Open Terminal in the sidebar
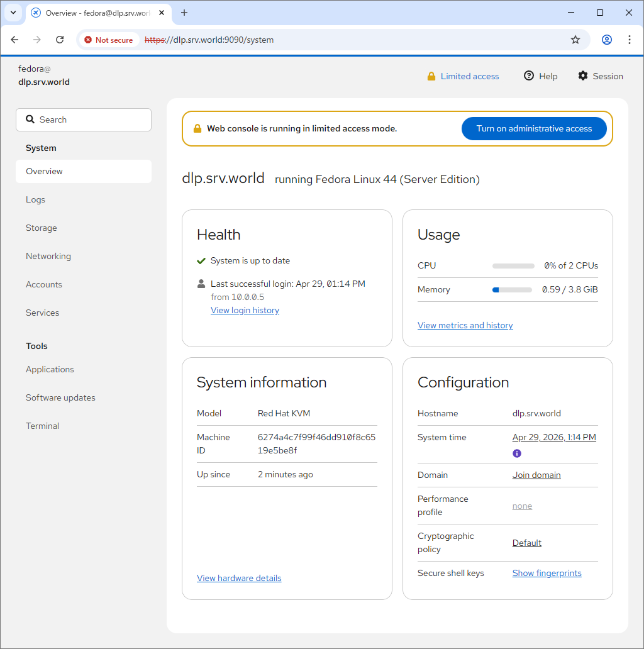Viewport: 644px width, 649px height. [84, 426]
